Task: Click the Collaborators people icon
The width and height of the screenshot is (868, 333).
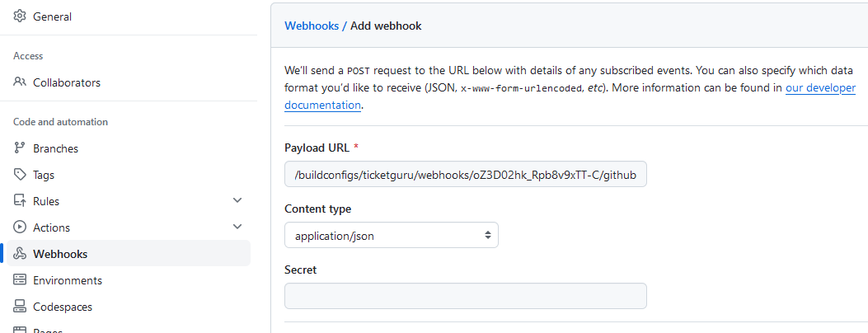Action: (x=20, y=82)
